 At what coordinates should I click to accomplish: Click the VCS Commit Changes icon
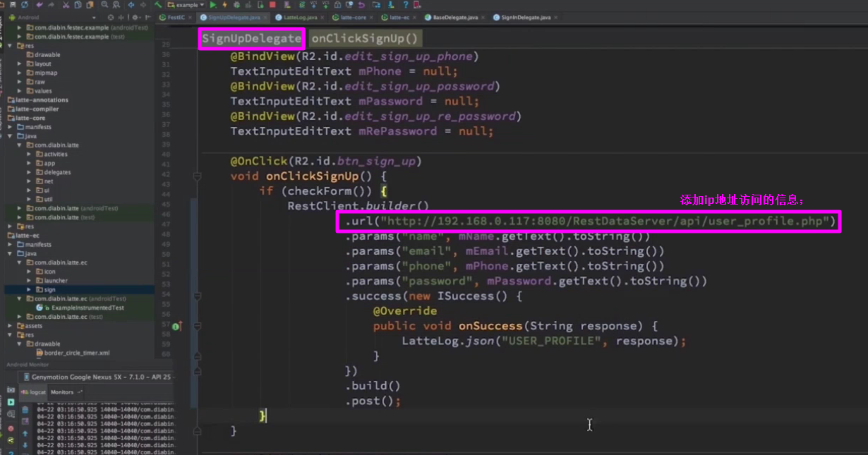click(x=325, y=4)
